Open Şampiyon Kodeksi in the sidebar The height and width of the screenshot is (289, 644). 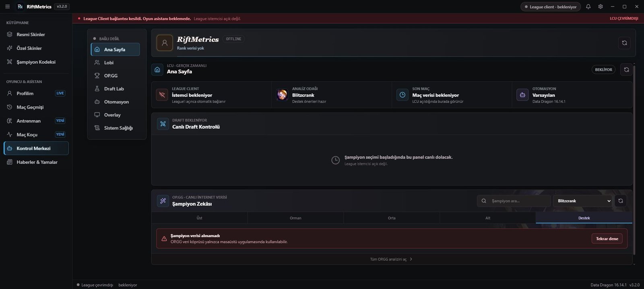(x=36, y=62)
